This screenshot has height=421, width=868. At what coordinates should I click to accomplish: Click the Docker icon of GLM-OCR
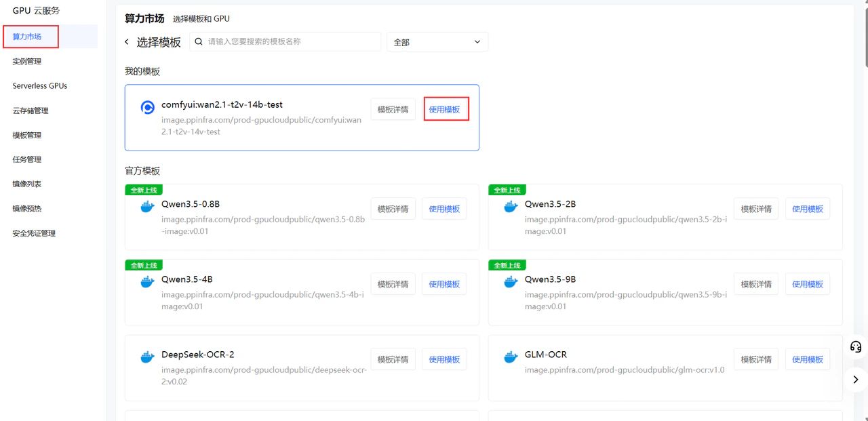click(x=511, y=357)
